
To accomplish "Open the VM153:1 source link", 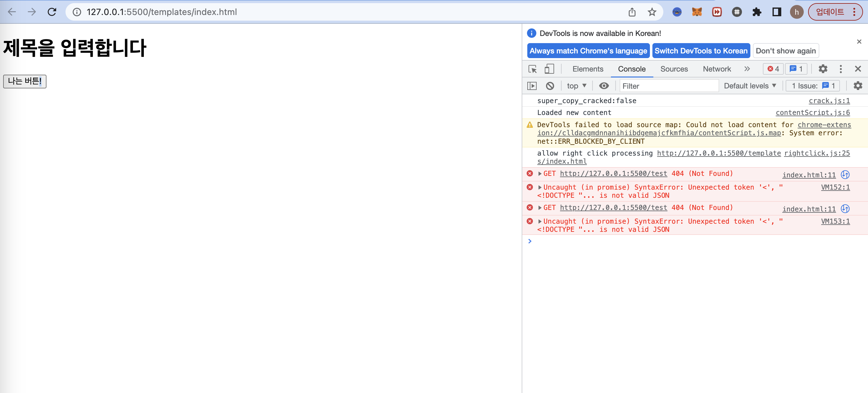I will [835, 221].
